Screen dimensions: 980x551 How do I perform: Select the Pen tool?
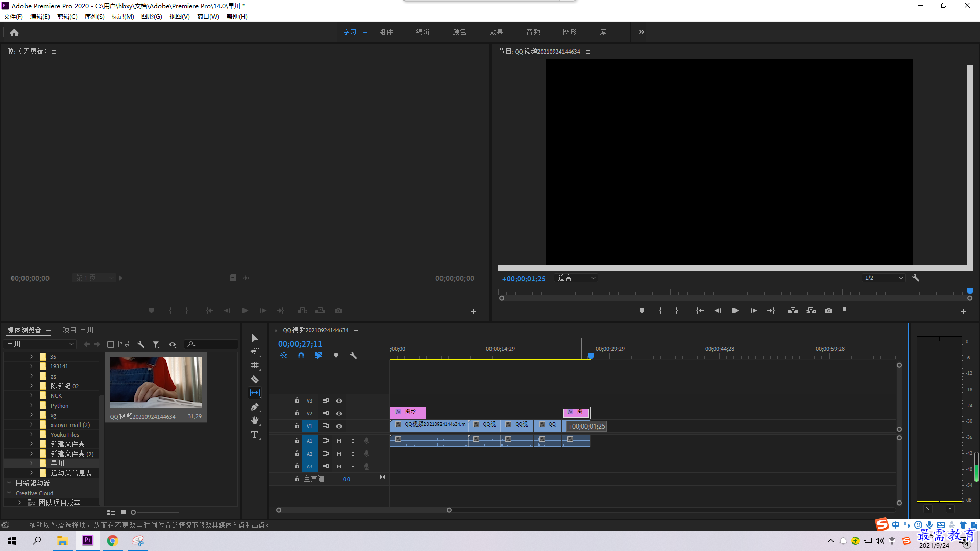(x=255, y=407)
